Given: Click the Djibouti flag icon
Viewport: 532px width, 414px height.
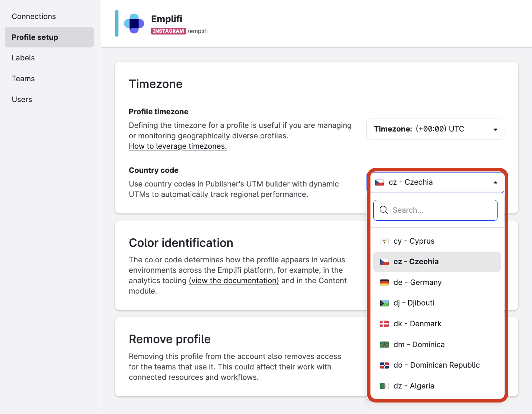Looking at the screenshot, I should pyautogui.click(x=384, y=303).
